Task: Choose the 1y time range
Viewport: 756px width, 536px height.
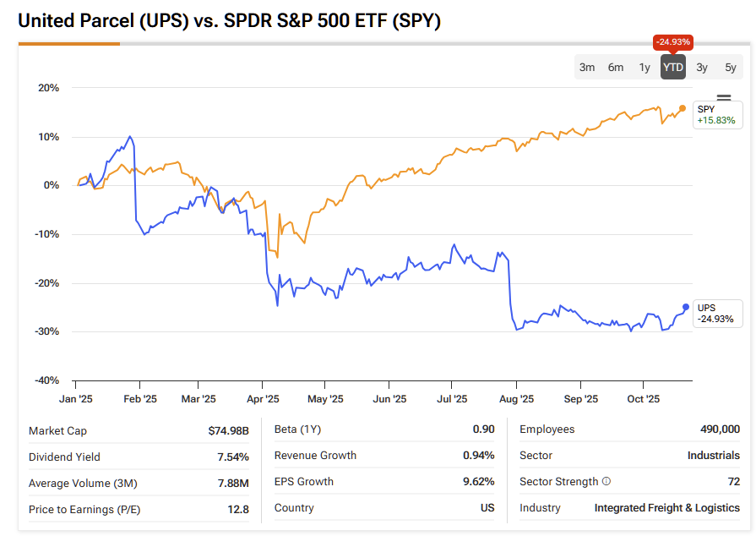Action: click(x=645, y=68)
